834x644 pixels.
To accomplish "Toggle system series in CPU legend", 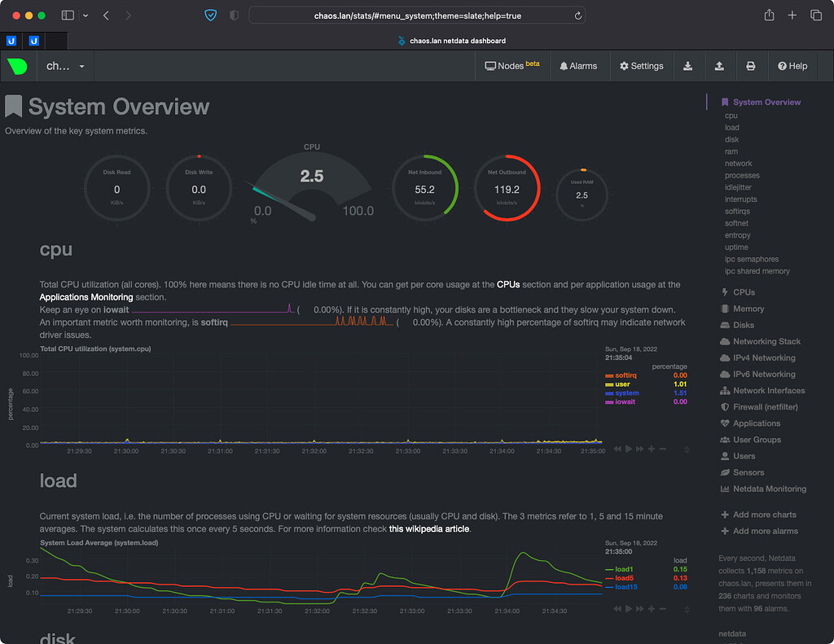I will click(x=626, y=393).
